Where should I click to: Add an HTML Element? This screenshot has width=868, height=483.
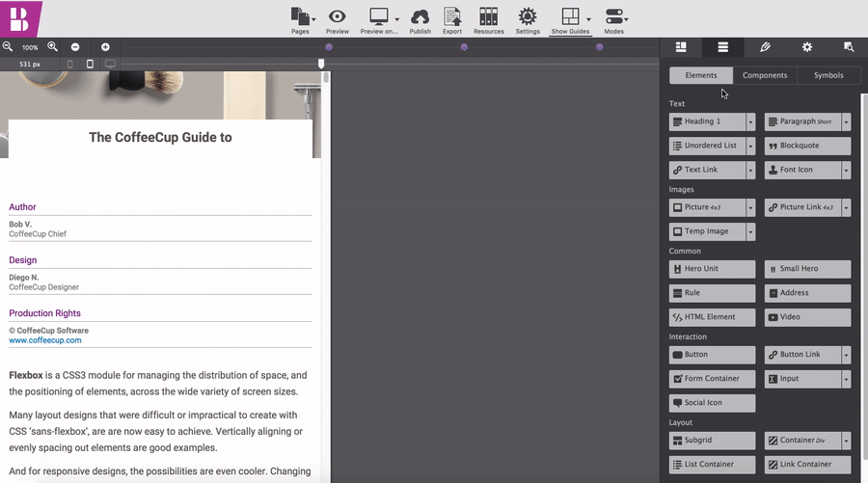pos(712,317)
